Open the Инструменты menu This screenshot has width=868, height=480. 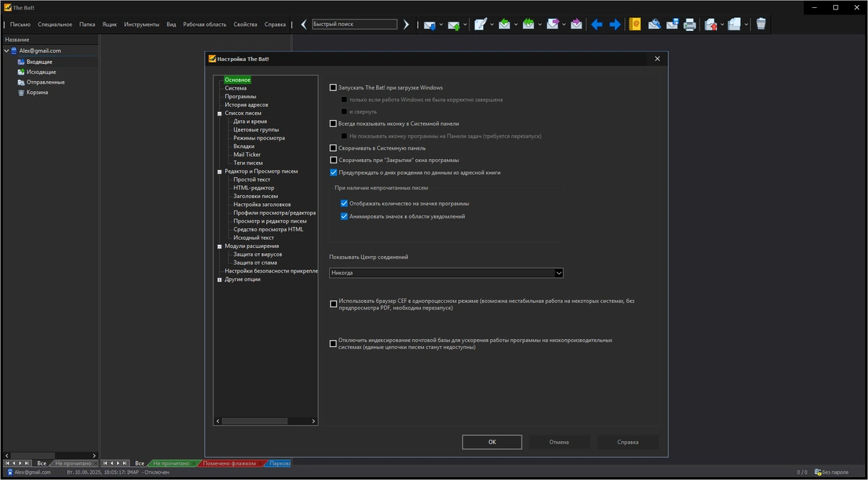(x=142, y=25)
